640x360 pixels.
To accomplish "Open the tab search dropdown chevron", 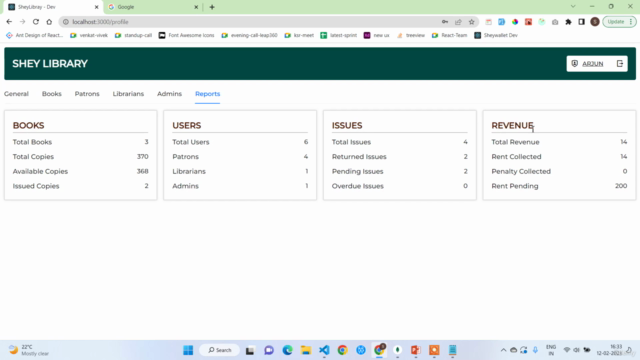I will pos(573,7).
